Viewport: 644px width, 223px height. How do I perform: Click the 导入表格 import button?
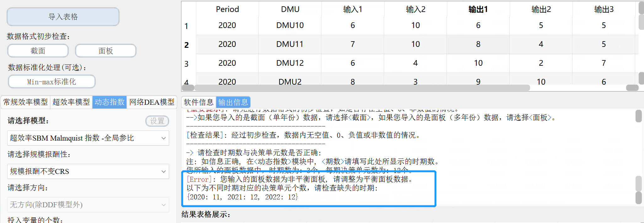coord(63,17)
